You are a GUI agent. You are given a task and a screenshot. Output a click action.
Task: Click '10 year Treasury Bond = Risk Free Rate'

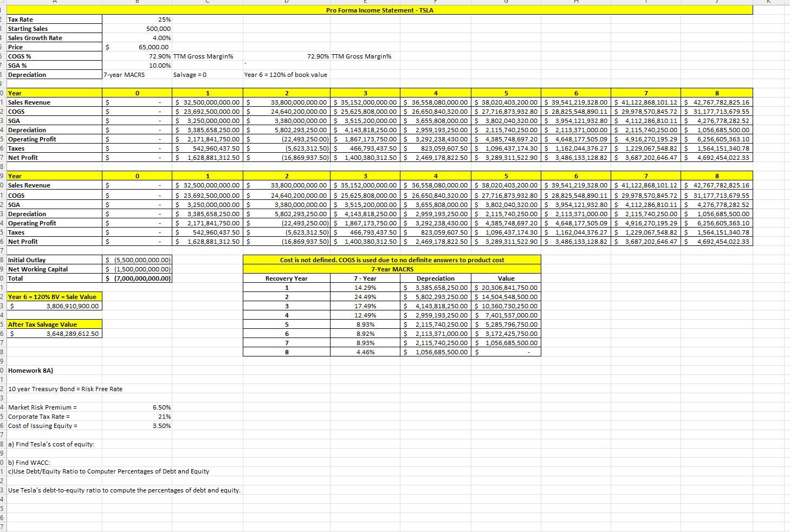point(65,389)
